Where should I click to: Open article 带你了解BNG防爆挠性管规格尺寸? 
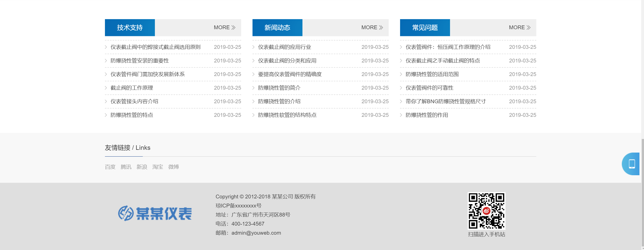click(446, 101)
